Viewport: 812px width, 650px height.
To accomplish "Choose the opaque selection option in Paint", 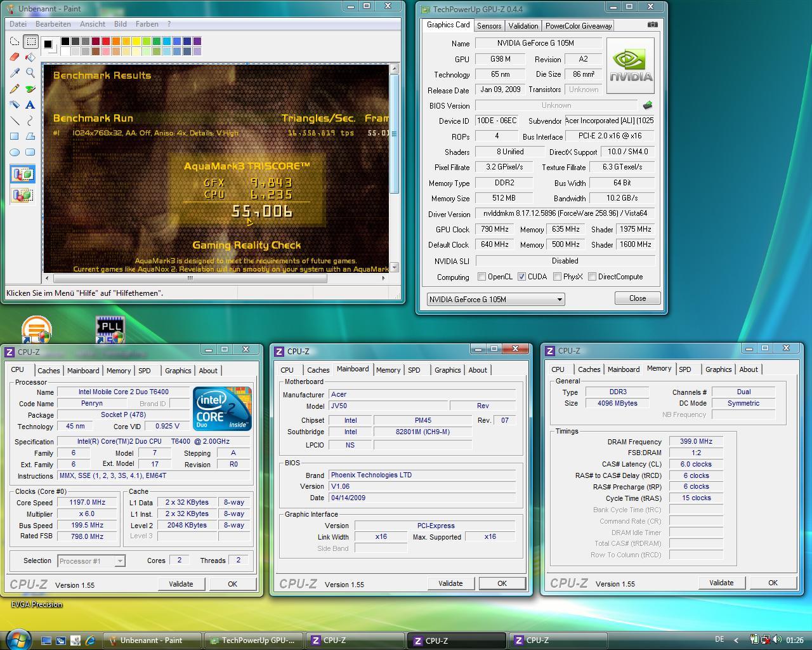I will [23, 175].
